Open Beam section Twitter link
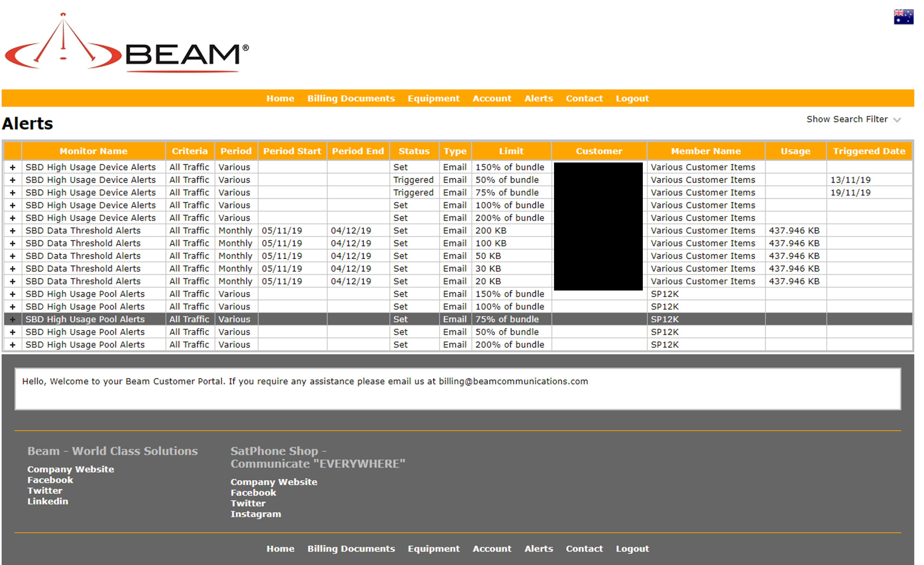Viewport: 924px width, 565px height. (x=45, y=491)
